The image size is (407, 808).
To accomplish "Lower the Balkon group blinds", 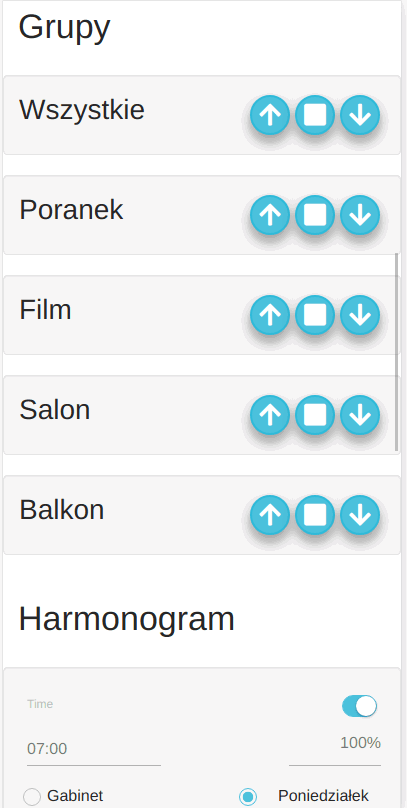I will pyautogui.click(x=360, y=515).
